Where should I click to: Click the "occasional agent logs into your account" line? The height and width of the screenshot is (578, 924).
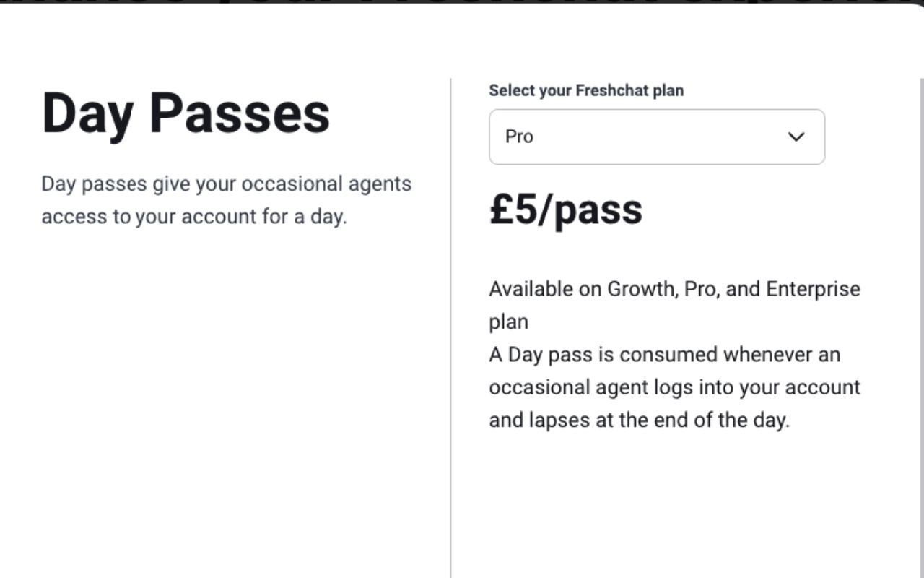[674, 387]
